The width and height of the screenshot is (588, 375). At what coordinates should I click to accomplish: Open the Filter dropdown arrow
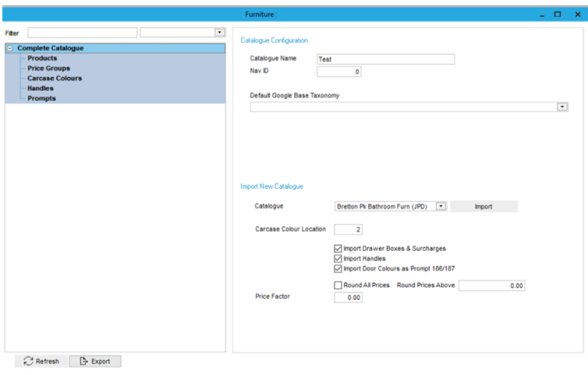click(x=220, y=33)
